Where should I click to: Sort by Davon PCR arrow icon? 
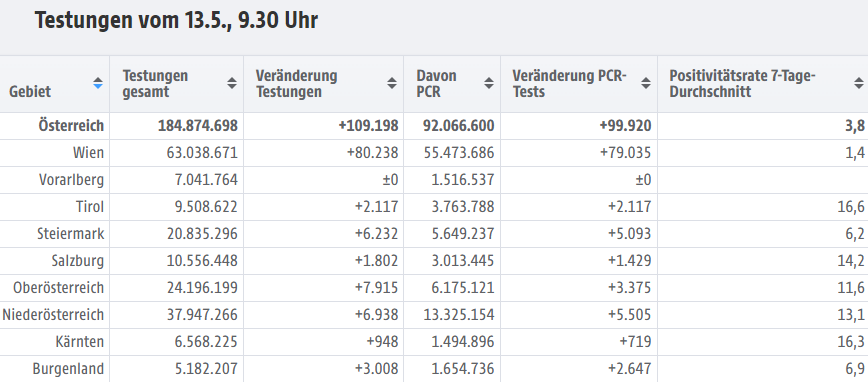click(489, 83)
